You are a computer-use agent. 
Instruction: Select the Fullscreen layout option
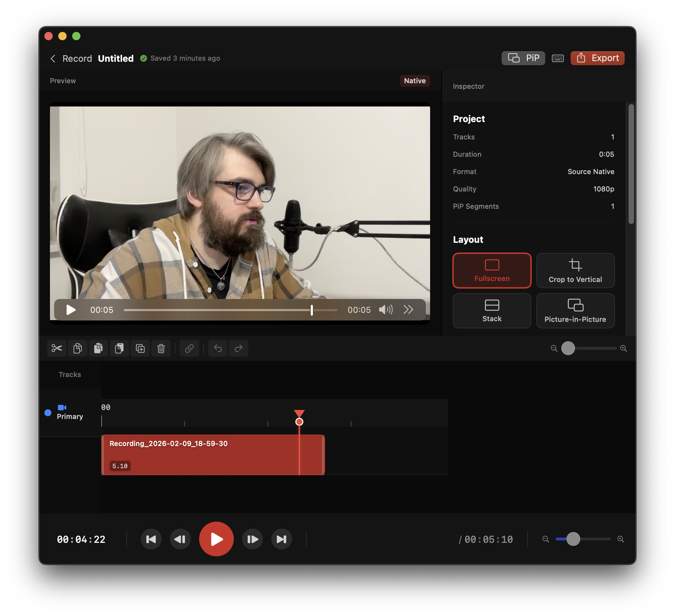click(x=492, y=271)
